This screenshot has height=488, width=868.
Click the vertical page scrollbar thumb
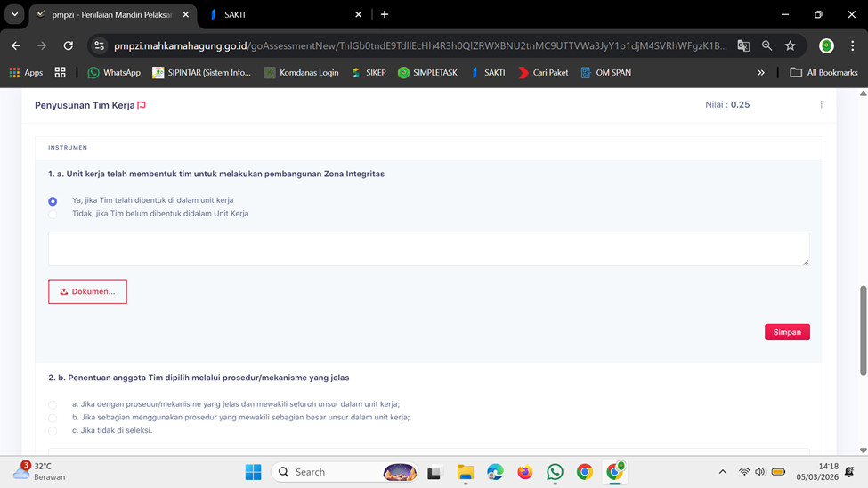[x=863, y=329]
